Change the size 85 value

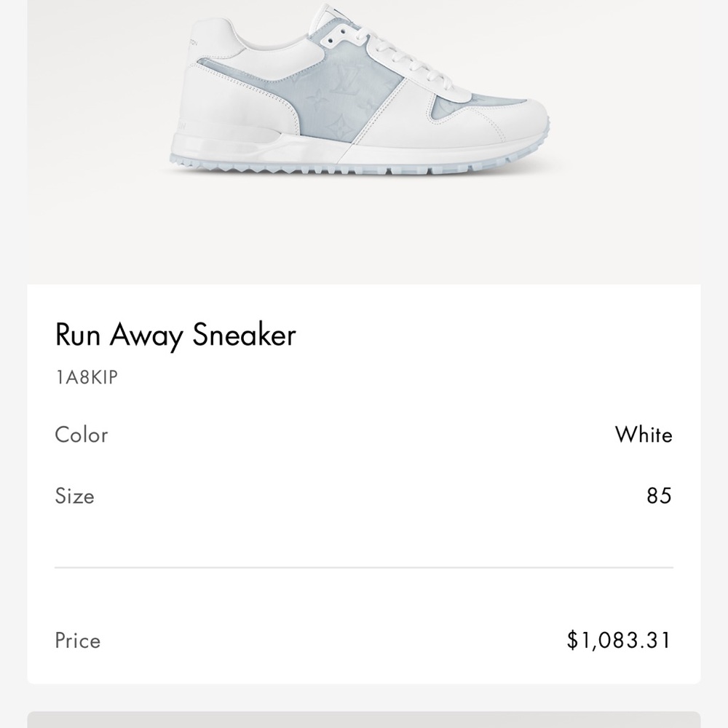coord(658,496)
